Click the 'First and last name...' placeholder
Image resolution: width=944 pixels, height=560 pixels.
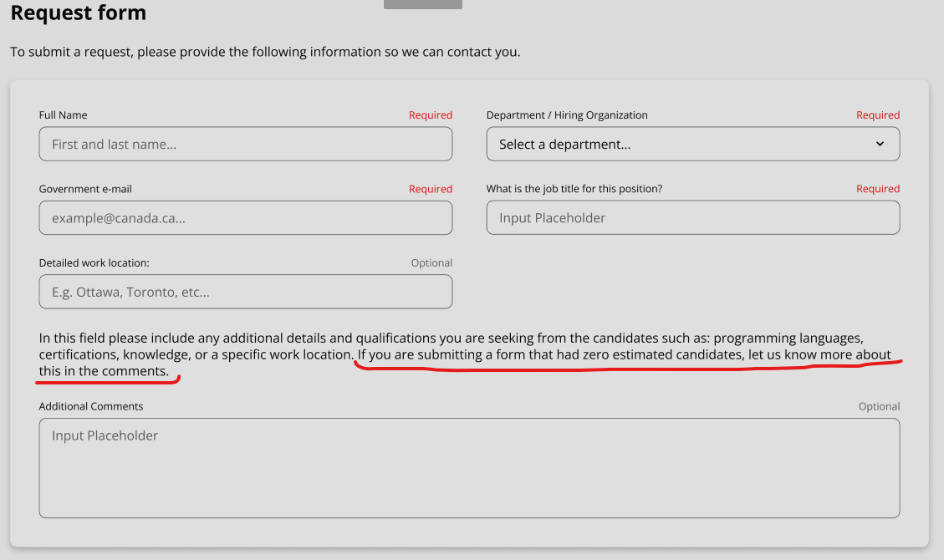click(x=114, y=144)
